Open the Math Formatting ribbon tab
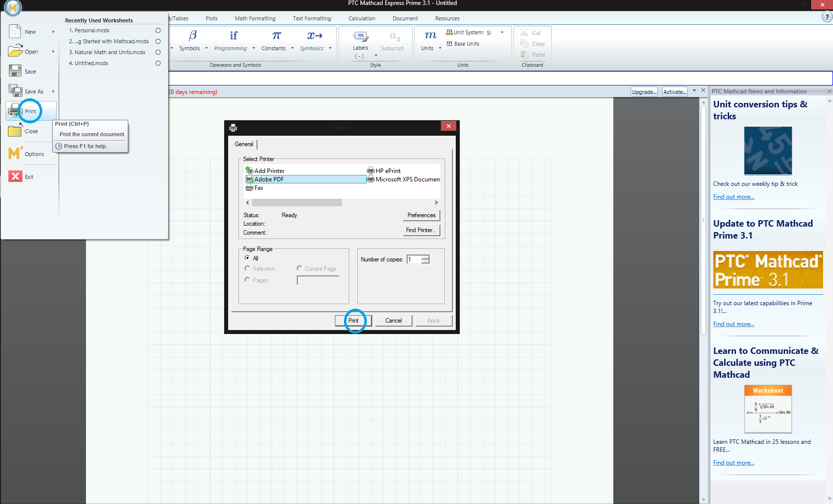This screenshot has width=833, height=504. tap(255, 18)
